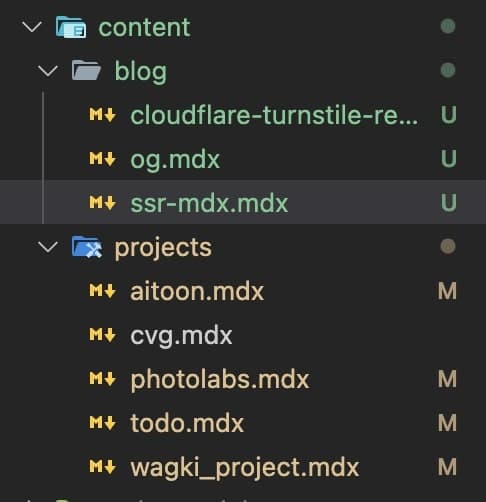
Task: Open photolabs.mdx in the editor
Action: click(x=220, y=380)
